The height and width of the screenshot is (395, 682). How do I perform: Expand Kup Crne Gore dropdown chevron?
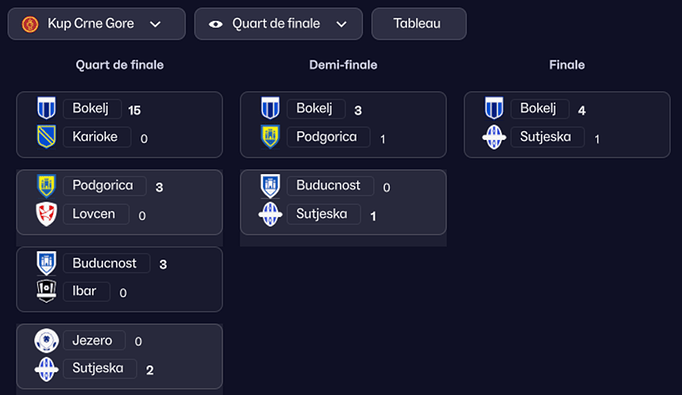[x=155, y=24]
